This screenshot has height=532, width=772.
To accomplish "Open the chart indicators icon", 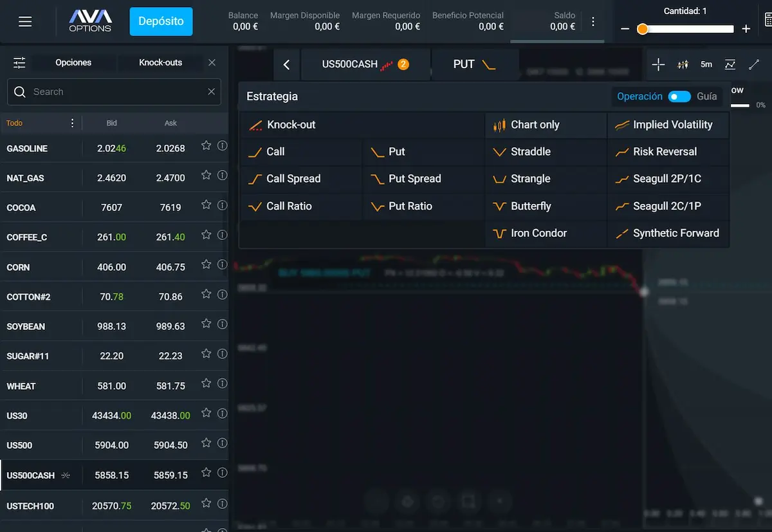I will (730, 64).
